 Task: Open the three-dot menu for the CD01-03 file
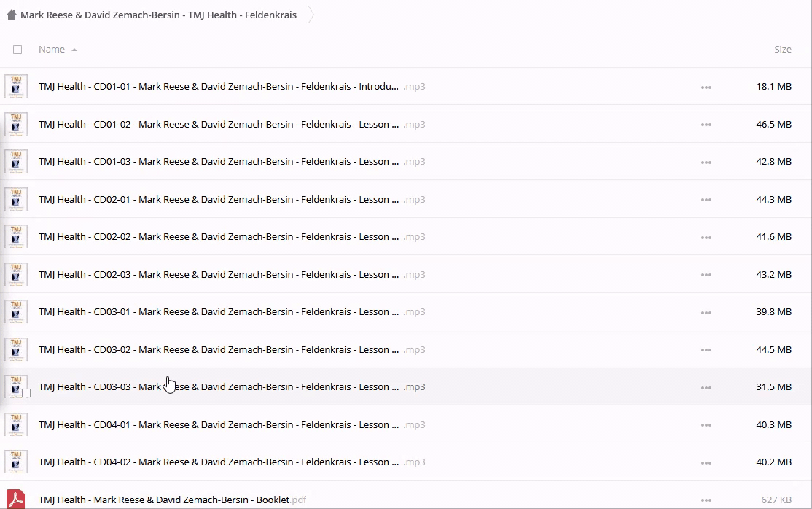tap(706, 162)
